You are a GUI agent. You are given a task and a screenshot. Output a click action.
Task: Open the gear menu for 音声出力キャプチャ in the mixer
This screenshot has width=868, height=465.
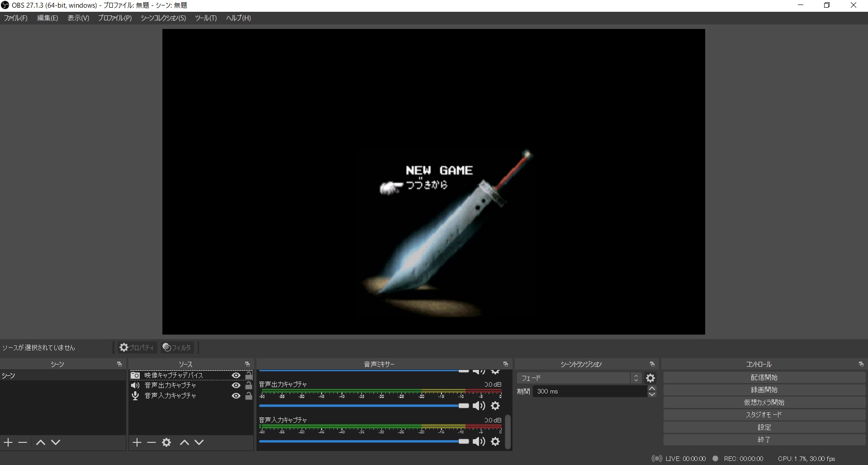coord(495,406)
